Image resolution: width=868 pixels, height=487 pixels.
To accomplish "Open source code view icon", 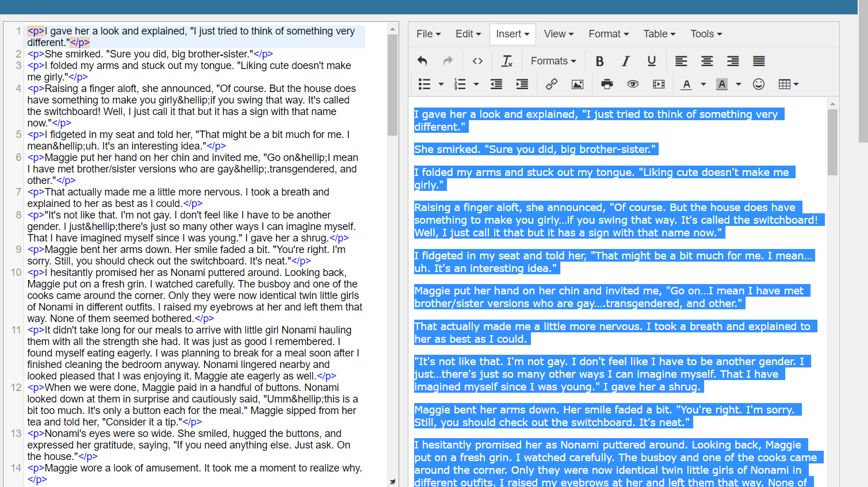I will [x=477, y=61].
